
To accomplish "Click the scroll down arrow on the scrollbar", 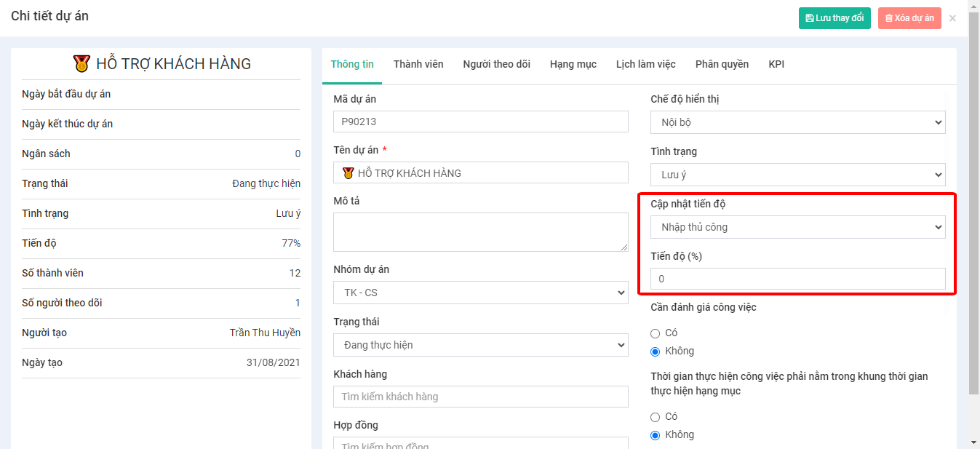I will [x=973, y=442].
